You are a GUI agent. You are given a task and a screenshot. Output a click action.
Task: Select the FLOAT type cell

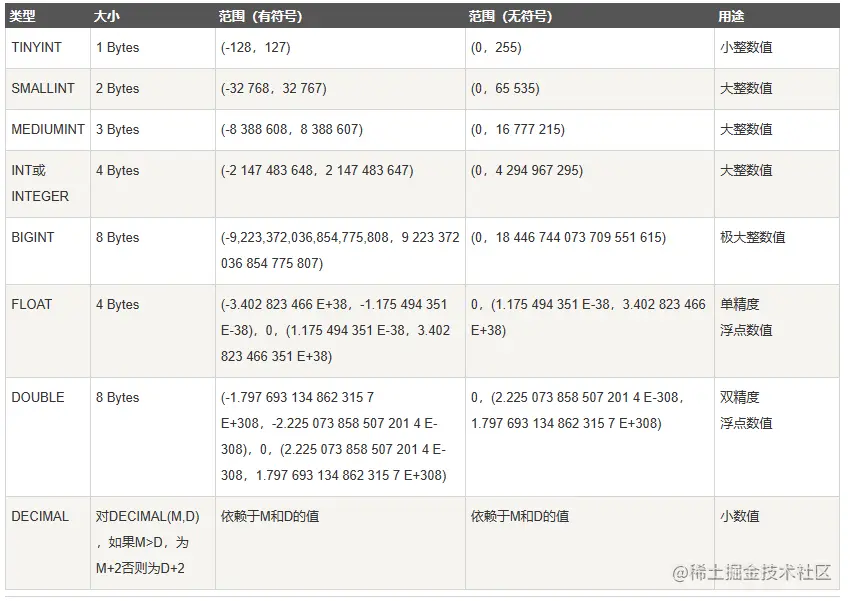click(48, 331)
